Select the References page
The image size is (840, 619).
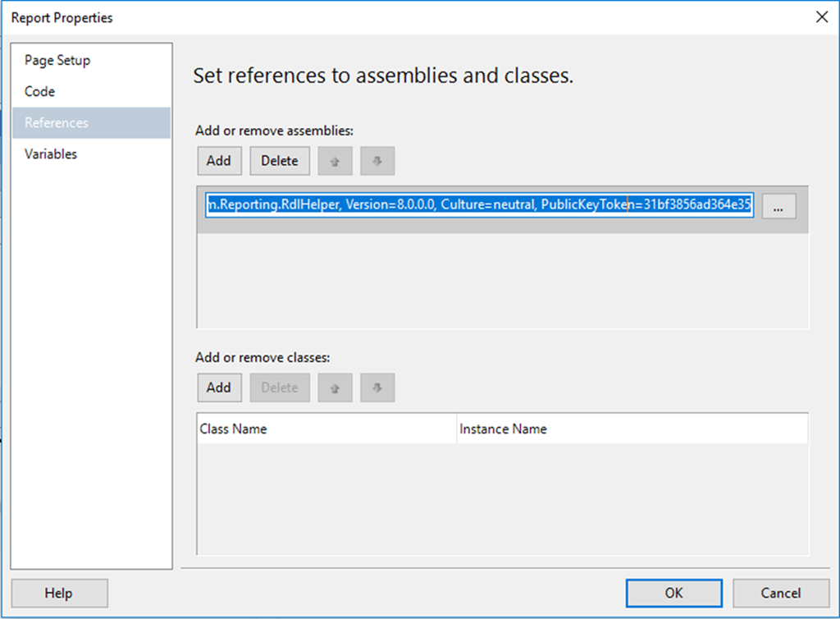tap(56, 122)
